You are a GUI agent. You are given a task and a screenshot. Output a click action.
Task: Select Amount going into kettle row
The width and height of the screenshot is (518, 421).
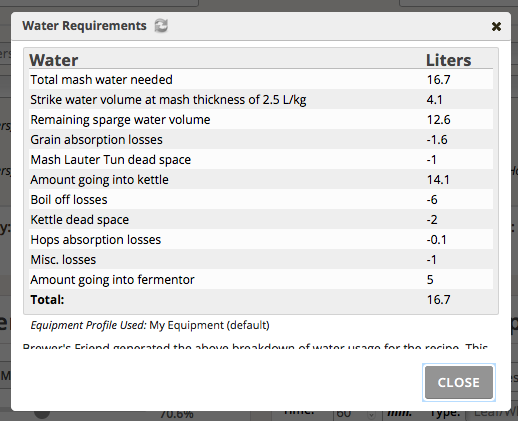tap(261, 180)
